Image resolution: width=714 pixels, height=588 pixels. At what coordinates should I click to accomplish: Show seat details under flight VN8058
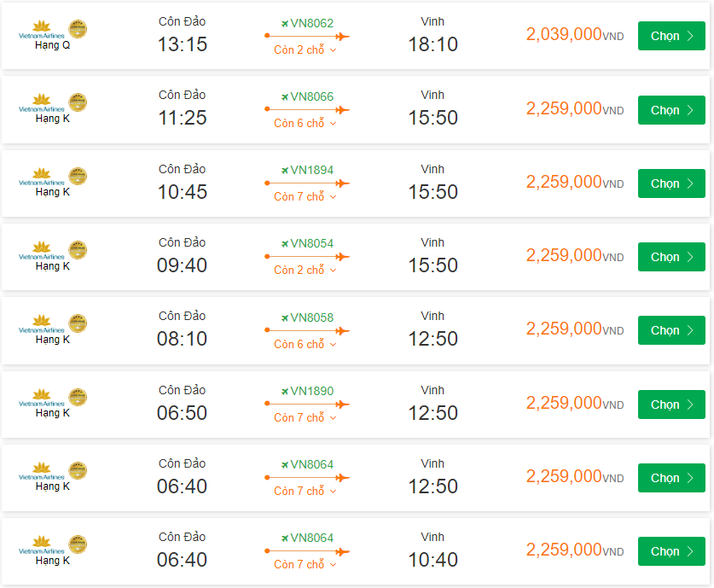305,344
